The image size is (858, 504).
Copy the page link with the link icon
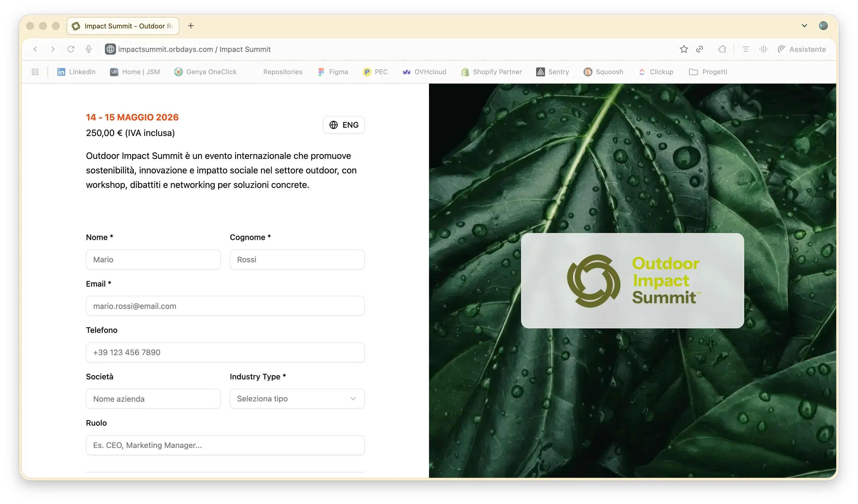pyautogui.click(x=700, y=49)
